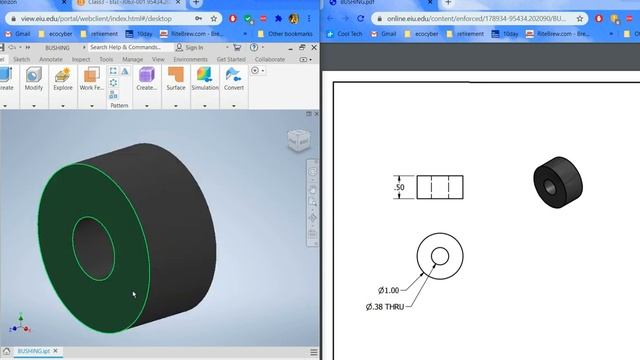Viewport: 640px width, 360px height.
Task: Expand the Create Freeform dropdown arrow
Action: (147, 106)
